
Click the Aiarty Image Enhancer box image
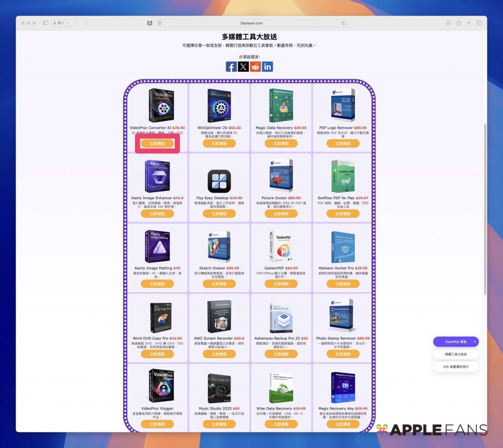pyautogui.click(x=157, y=176)
